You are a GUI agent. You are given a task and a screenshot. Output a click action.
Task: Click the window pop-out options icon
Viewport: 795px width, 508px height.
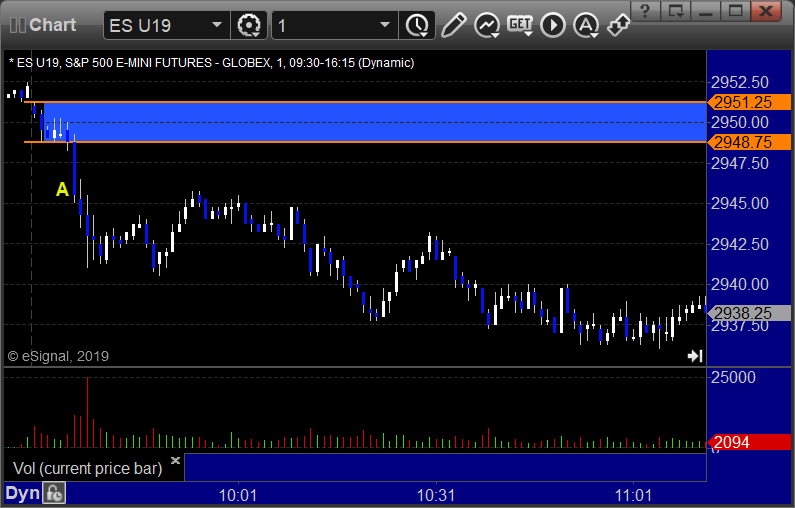[x=676, y=11]
